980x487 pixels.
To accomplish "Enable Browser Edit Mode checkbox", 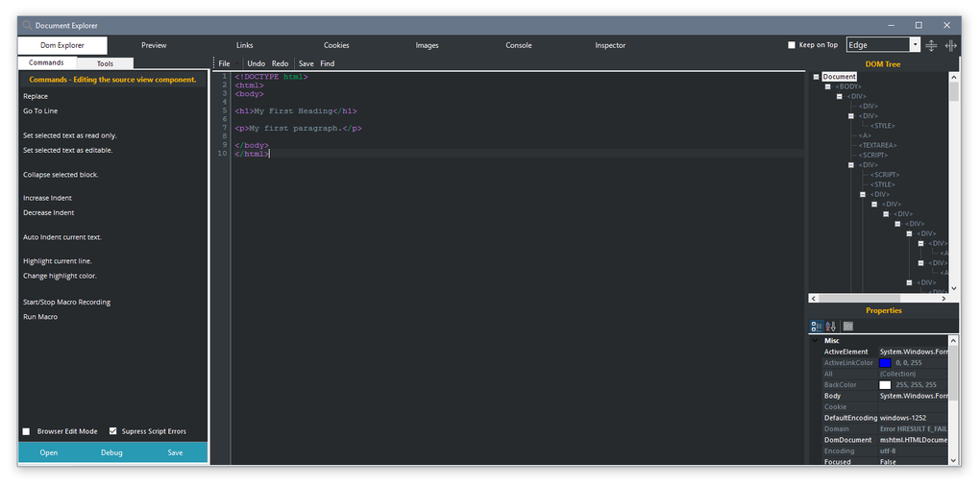I will [27, 431].
